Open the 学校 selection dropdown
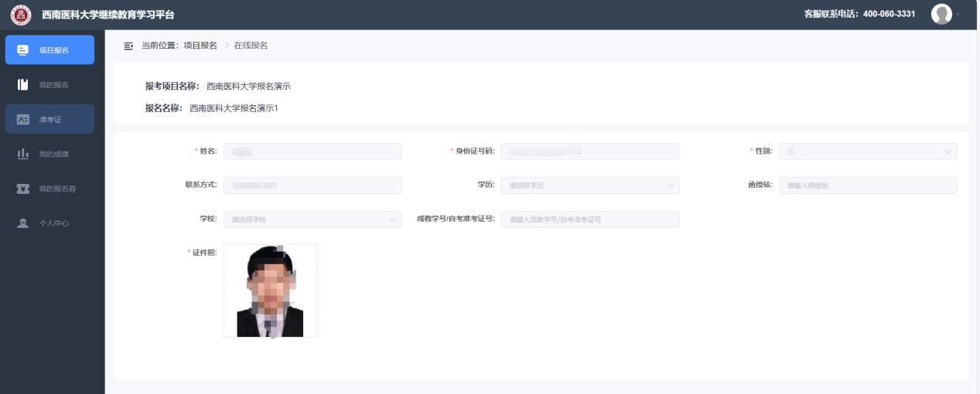This screenshot has width=980, height=394. 312,219
